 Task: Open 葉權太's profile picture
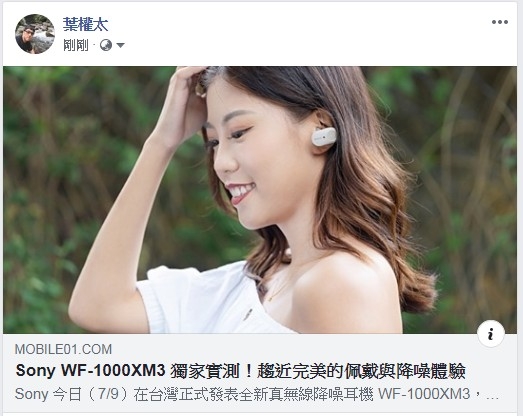tap(35, 34)
